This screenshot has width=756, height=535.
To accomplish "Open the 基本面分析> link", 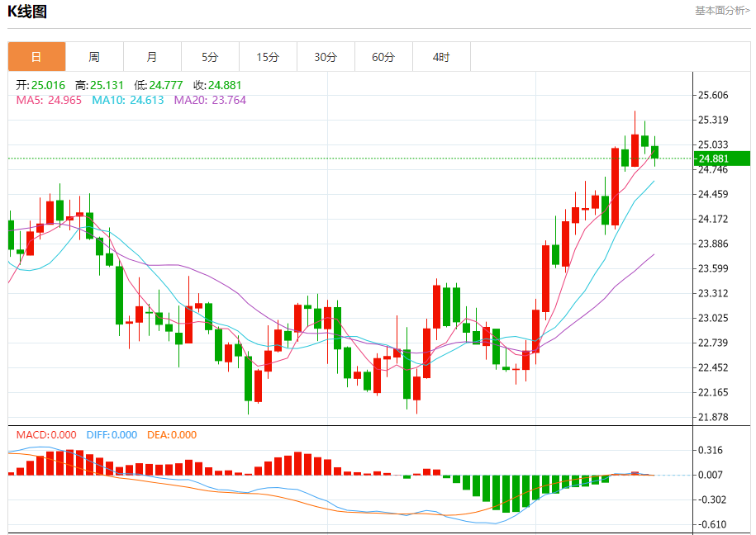I will pos(722,11).
